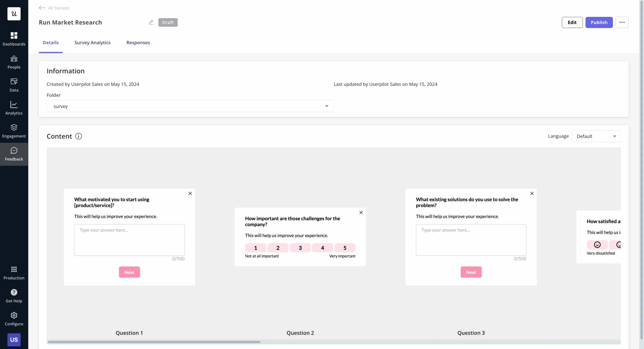Click the Question 3 answer text area
The height and width of the screenshot is (349, 644).
[x=471, y=240]
